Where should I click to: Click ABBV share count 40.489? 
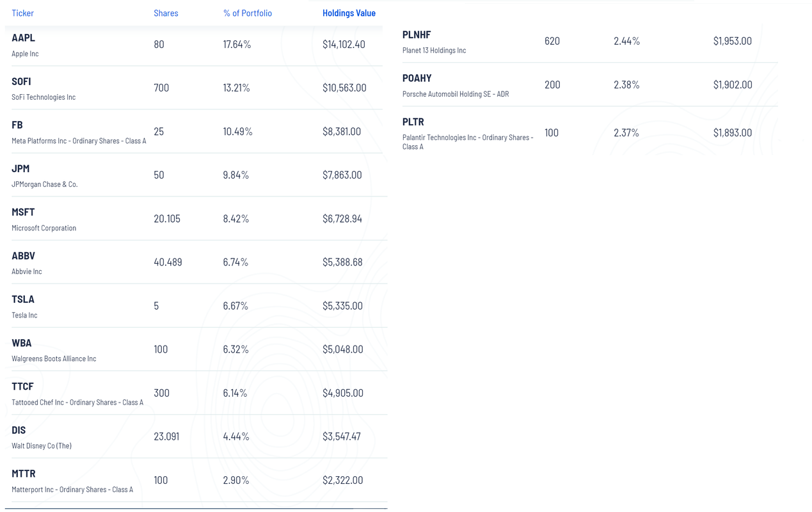pos(168,262)
